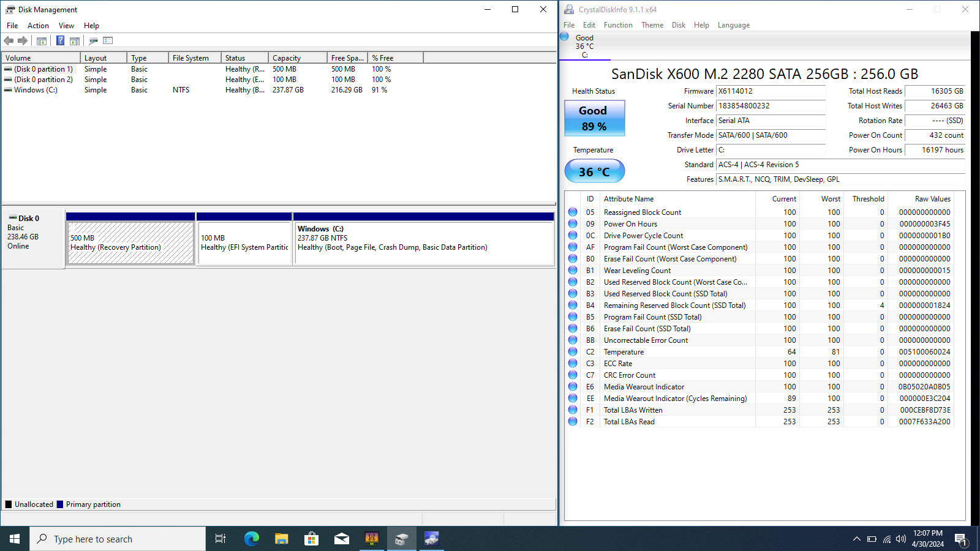This screenshot has height=551, width=980.
Task: Click inside the Type here to search box
Action: click(x=118, y=539)
